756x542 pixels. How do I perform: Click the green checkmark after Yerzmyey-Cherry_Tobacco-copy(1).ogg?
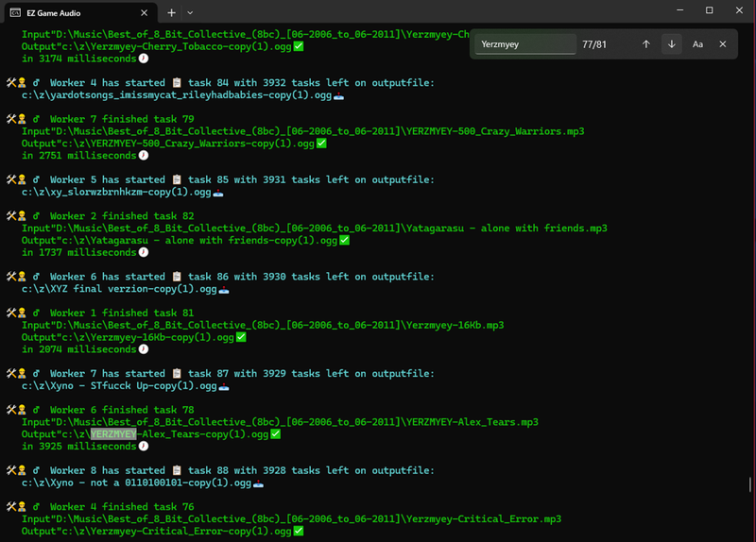299,46
